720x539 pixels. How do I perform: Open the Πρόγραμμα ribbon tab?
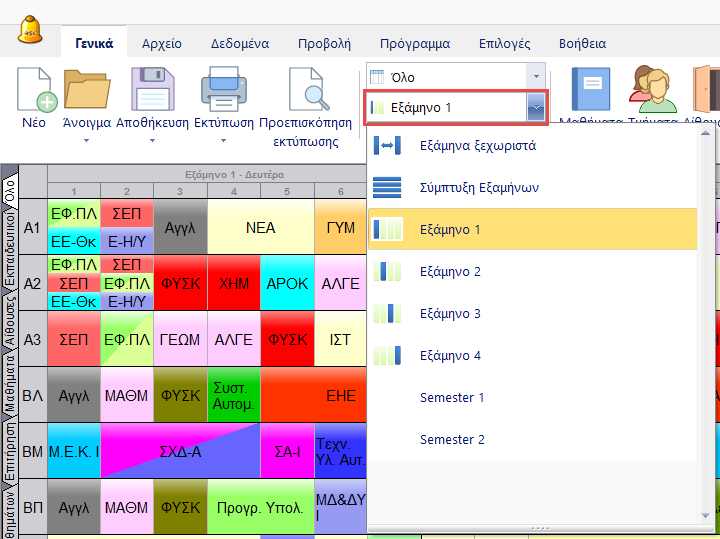tap(414, 44)
